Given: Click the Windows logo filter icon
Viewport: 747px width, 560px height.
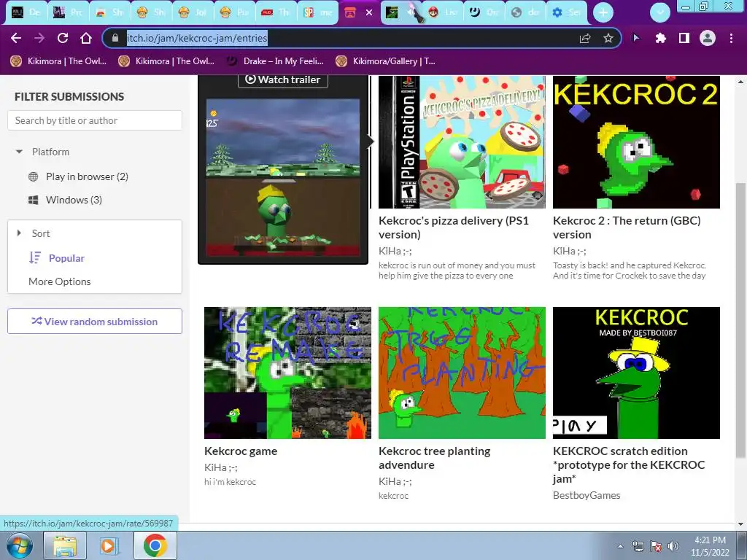Looking at the screenshot, I should pos(34,200).
